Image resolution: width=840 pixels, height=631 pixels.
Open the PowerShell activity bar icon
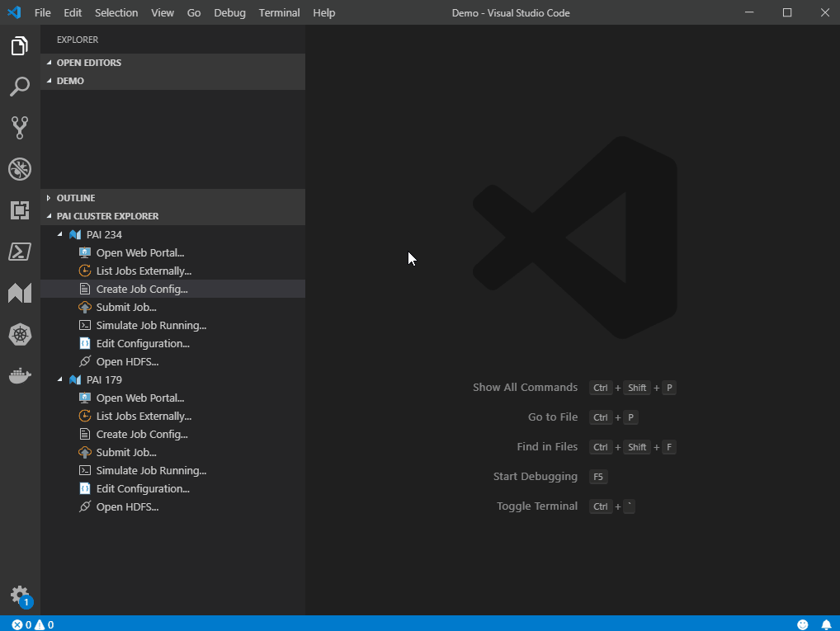coord(20,252)
